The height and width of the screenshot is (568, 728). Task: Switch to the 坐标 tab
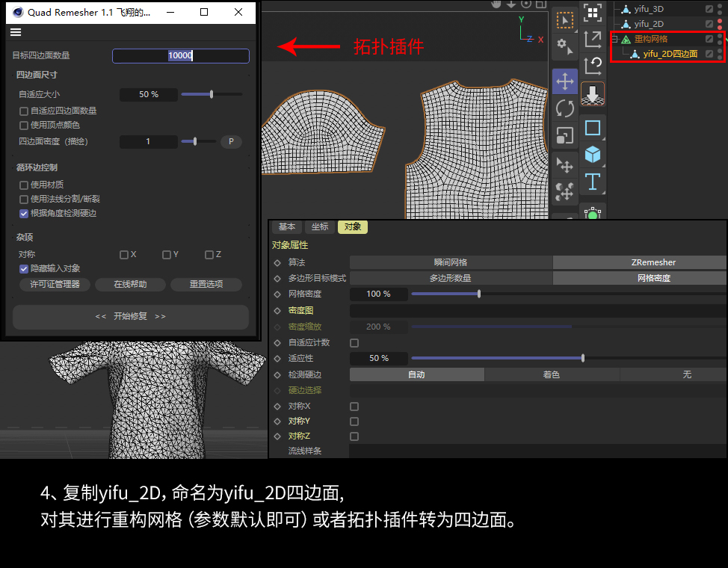(x=320, y=226)
